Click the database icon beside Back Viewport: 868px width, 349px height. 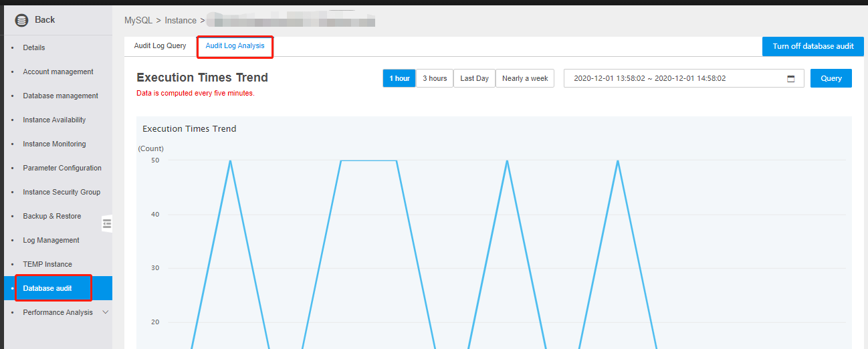pyautogui.click(x=21, y=20)
